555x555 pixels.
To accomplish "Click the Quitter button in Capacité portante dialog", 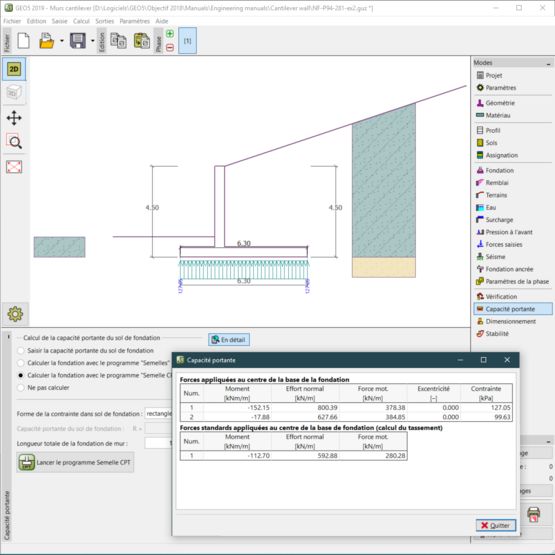I will 496,526.
